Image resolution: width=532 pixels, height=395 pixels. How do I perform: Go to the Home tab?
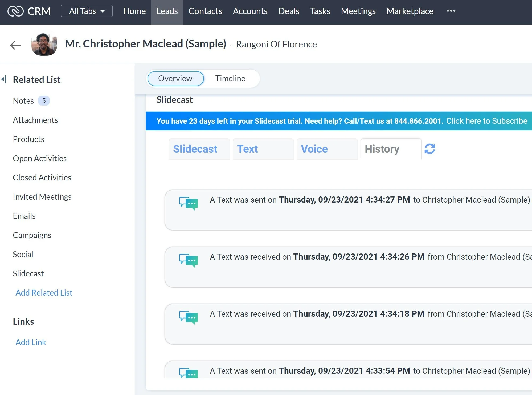[x=134, y=11]
